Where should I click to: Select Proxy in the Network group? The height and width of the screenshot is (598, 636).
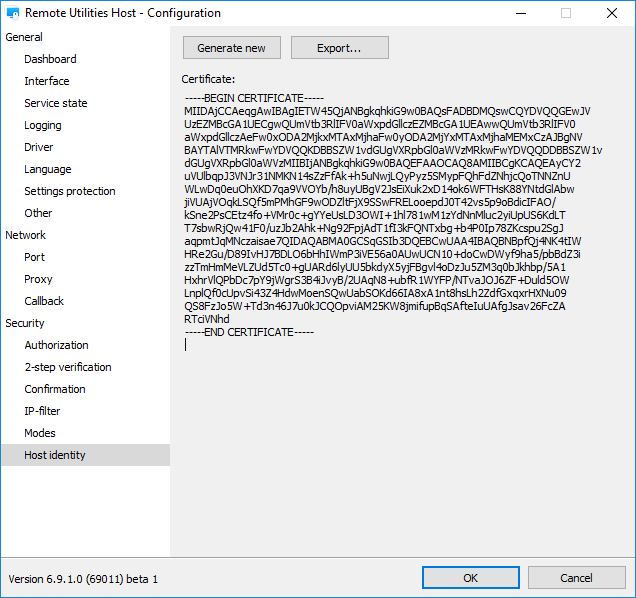point(38,279)
